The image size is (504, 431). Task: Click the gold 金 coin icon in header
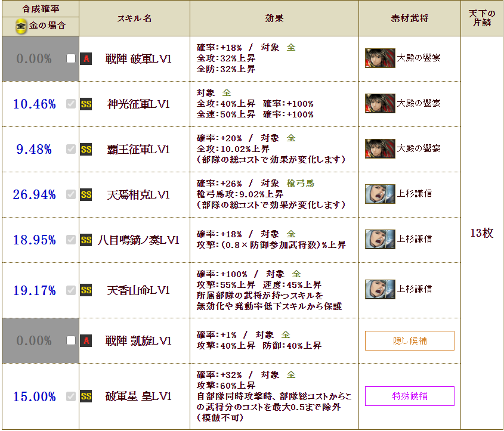(x=21, y=26)
